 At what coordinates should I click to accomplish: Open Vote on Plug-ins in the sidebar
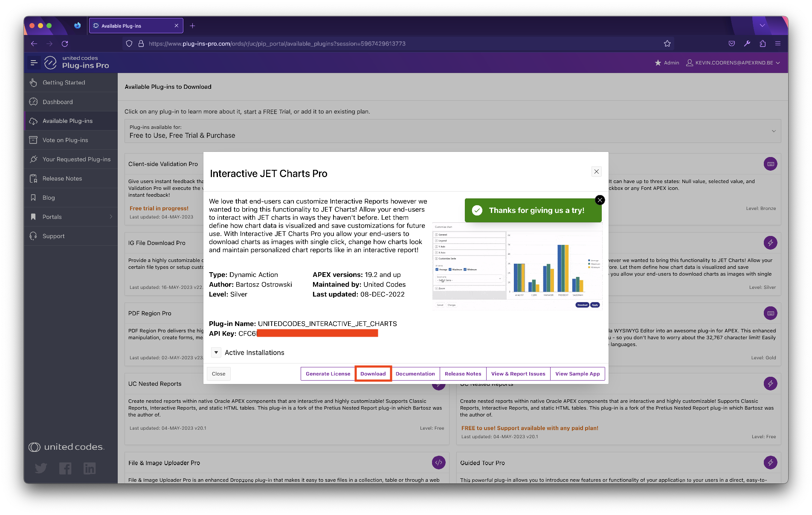71,140
